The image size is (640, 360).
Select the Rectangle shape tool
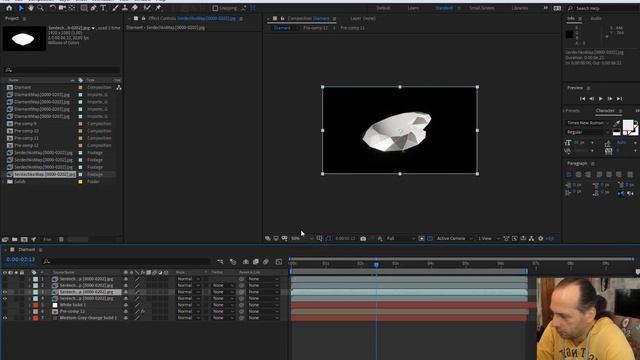click(84, 8)
